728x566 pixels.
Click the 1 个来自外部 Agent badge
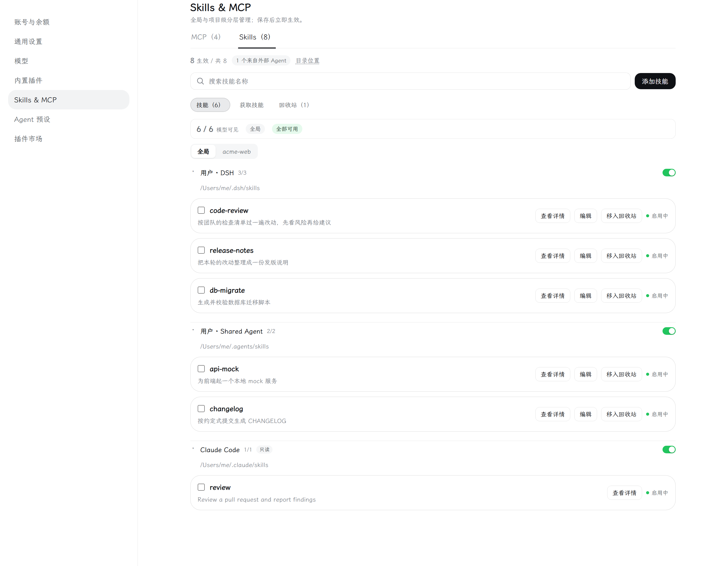tap(261, 61)
